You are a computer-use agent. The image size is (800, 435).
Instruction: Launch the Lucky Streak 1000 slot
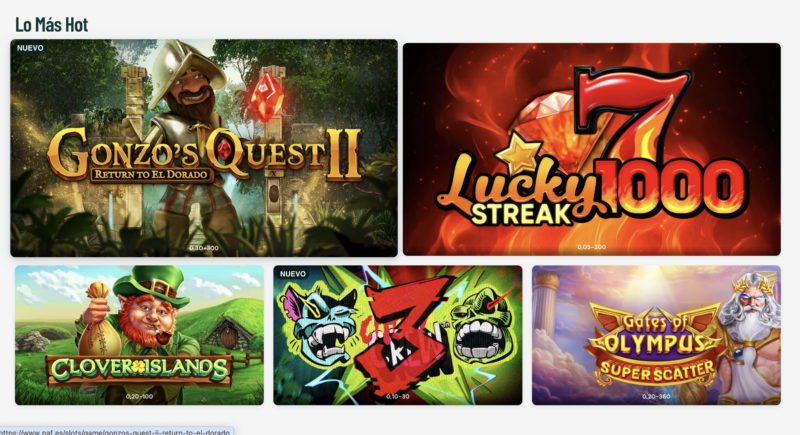pos(592,149)
